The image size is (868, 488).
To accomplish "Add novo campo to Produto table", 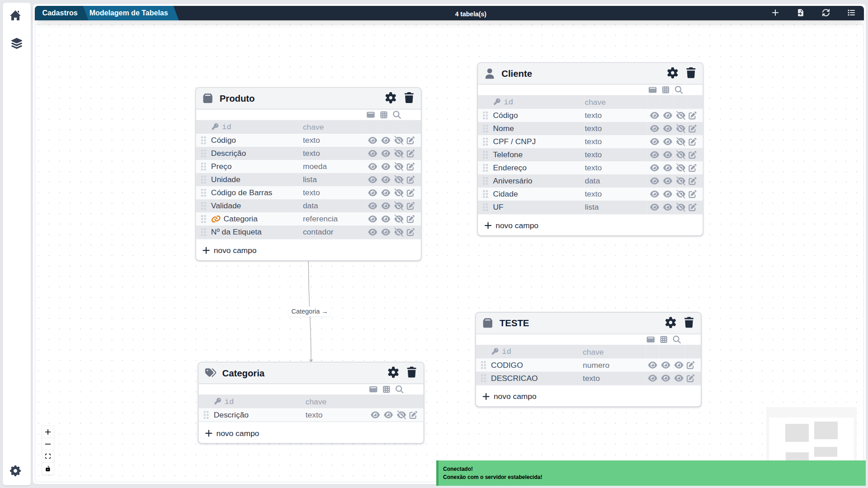I will tap(230, 250).
